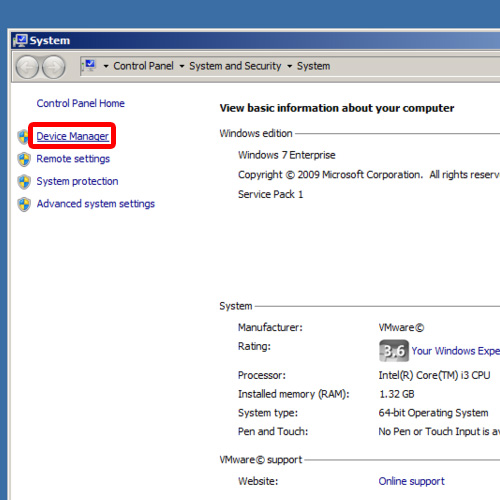Screen dimensions: 500x500
Task: Click the System section heading
Action: coord(236,306)
